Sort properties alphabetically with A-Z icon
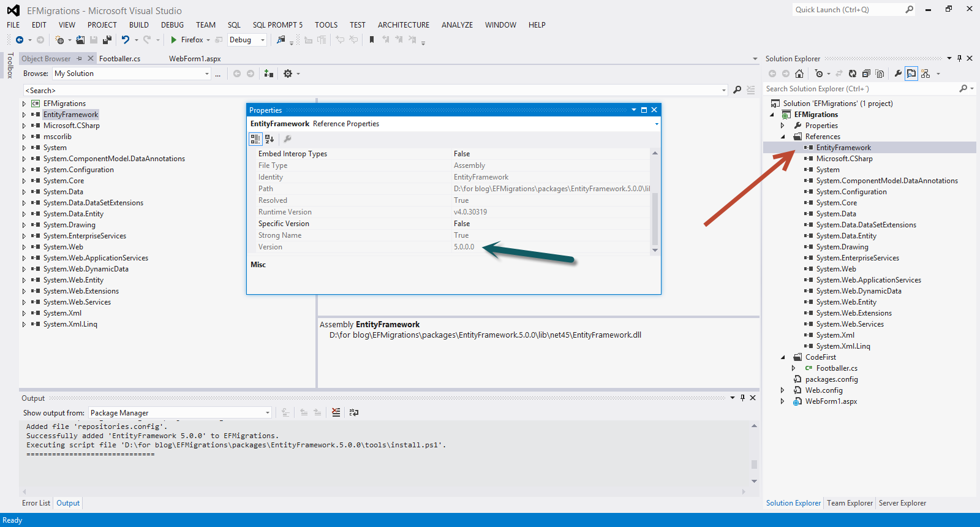 (269, 139)
